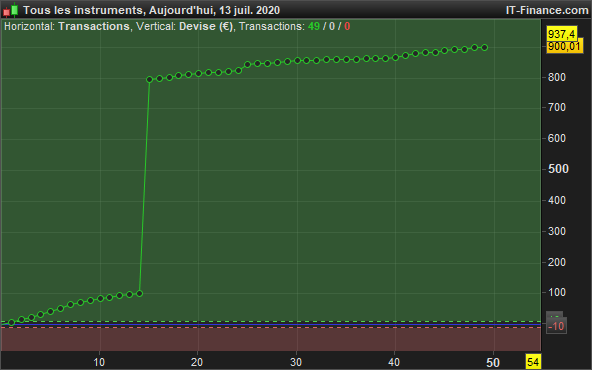This screenshot has width=592, height=370.
Task: Select the 'Transactions' horizontal axis label
Action: [94, 26]
